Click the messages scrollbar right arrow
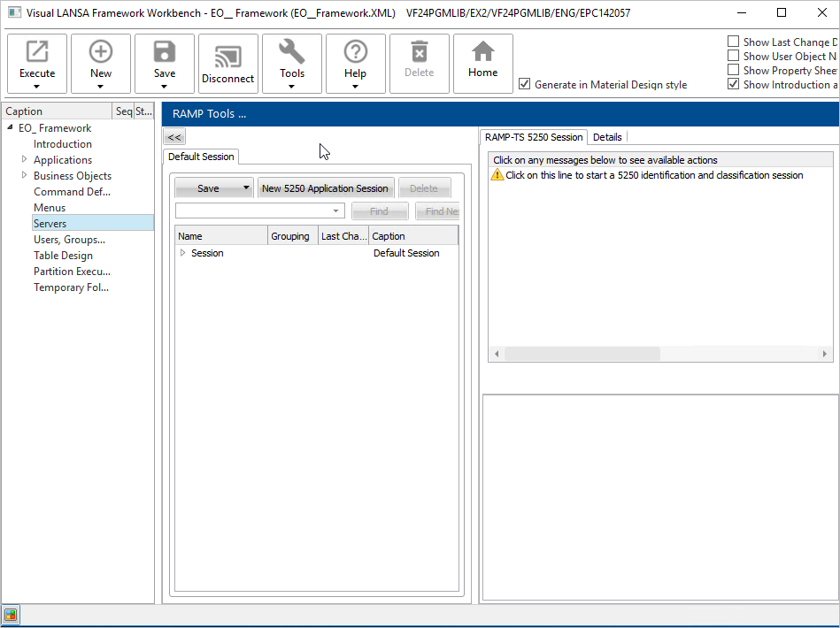The height and width of the screenshot is (628, 840). 824,353
